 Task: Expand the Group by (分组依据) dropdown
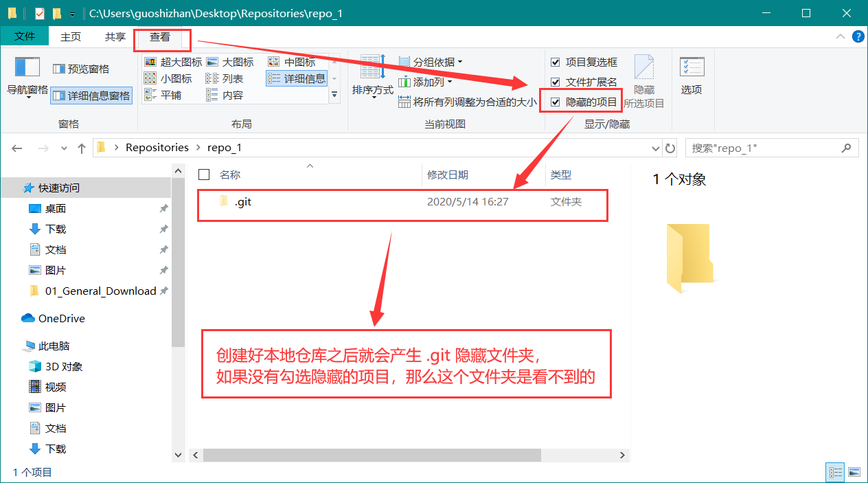coord(431,63)
